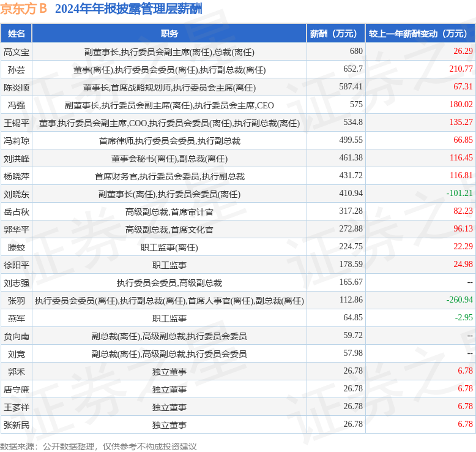Viewport: 476px width, 452px height.
Task: Click the change value 26.29
Action: pyautogui.click(x=463, y=51)
